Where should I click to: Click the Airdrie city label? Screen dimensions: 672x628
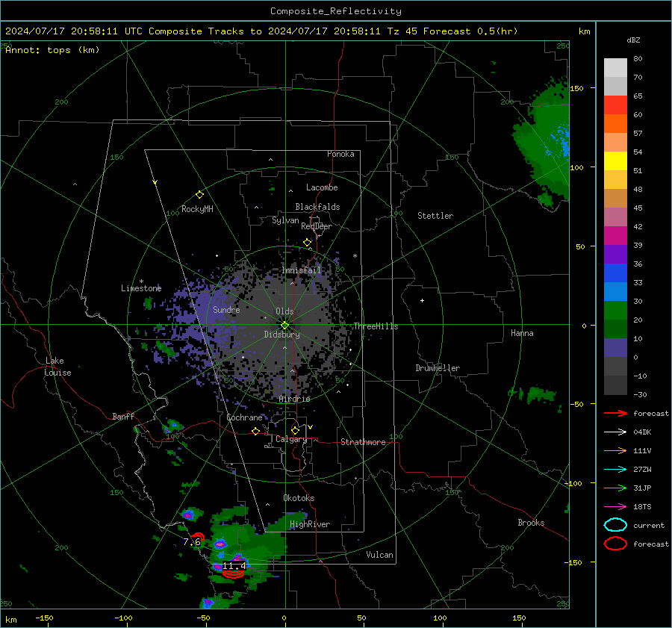point(294,399)
